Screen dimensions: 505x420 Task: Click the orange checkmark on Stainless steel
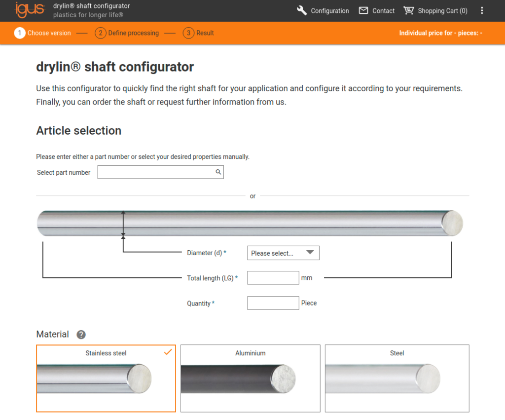click(168, 352)
